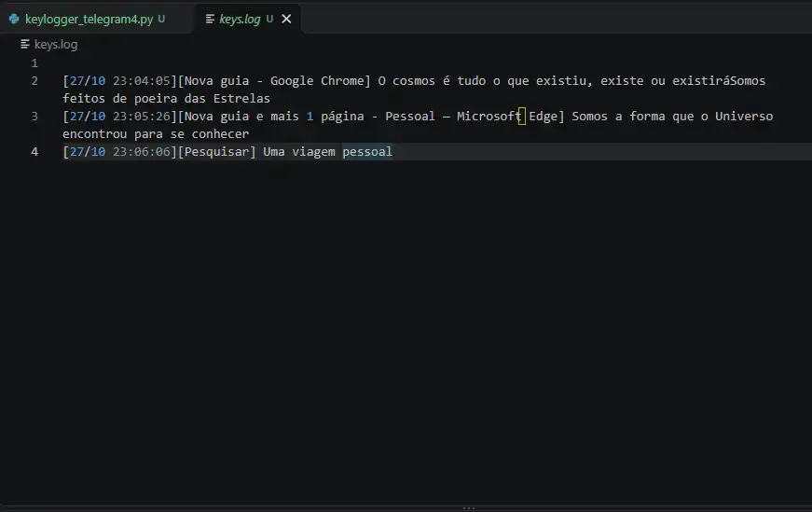This screenshot has height=512, width=812.
Task: Click the words 'encontrou para se conhecer'
Action: pos(156,134)
